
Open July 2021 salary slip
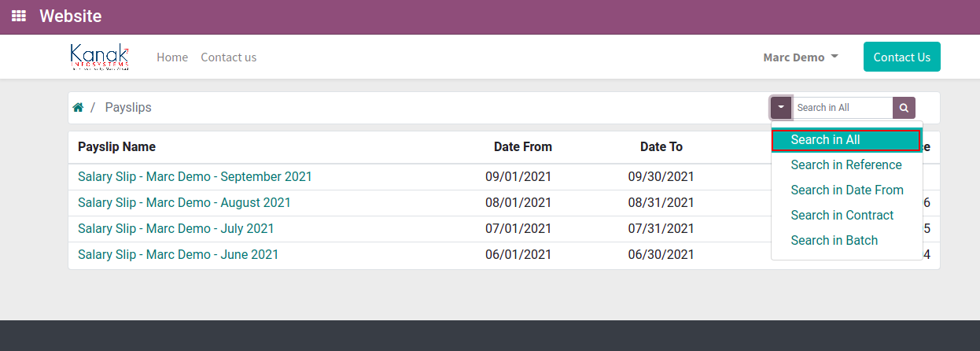click(176, 228)
